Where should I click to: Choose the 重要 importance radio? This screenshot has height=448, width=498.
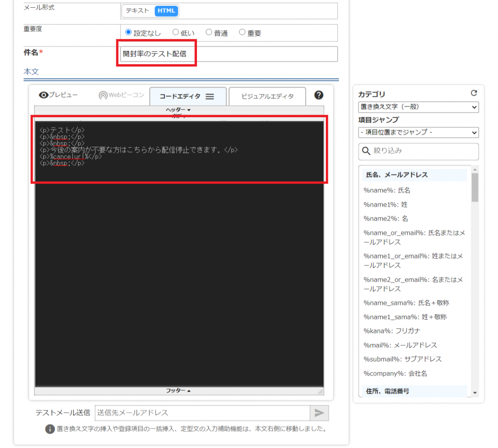click(x=242, y=32)
